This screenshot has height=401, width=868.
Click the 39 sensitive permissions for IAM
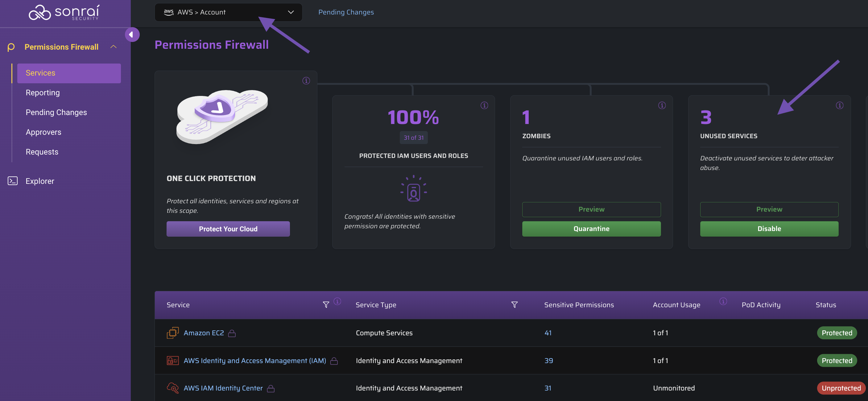click(548, 361)
